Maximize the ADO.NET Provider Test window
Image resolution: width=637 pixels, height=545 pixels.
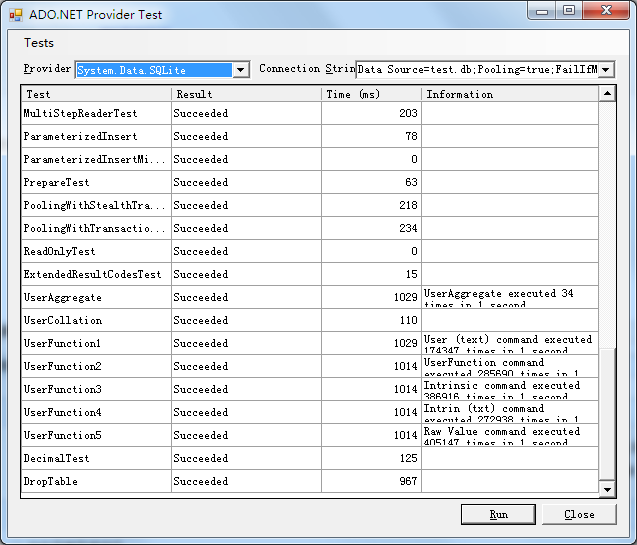569,11
